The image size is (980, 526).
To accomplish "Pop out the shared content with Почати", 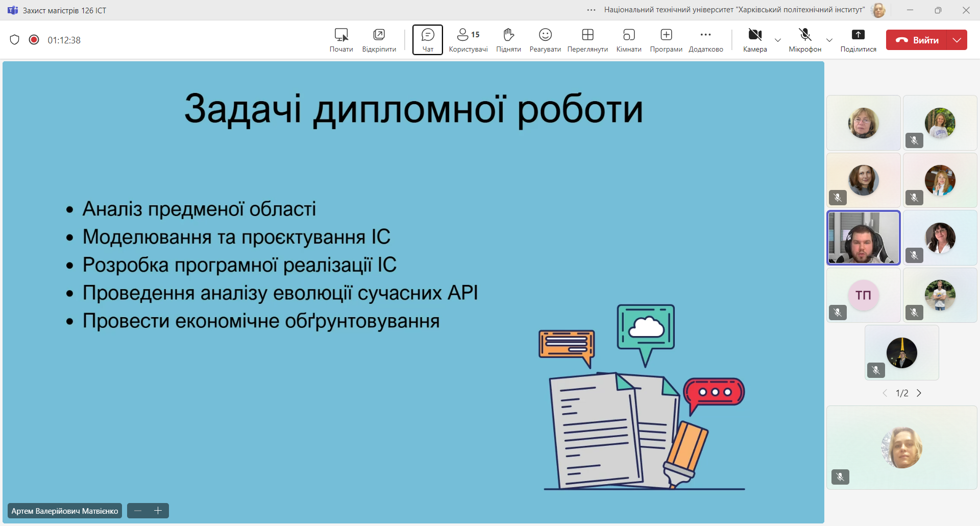I will [341, 40].
